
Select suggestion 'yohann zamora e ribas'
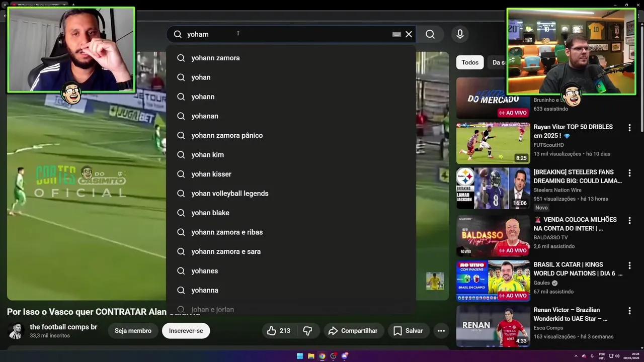(291, 232)
